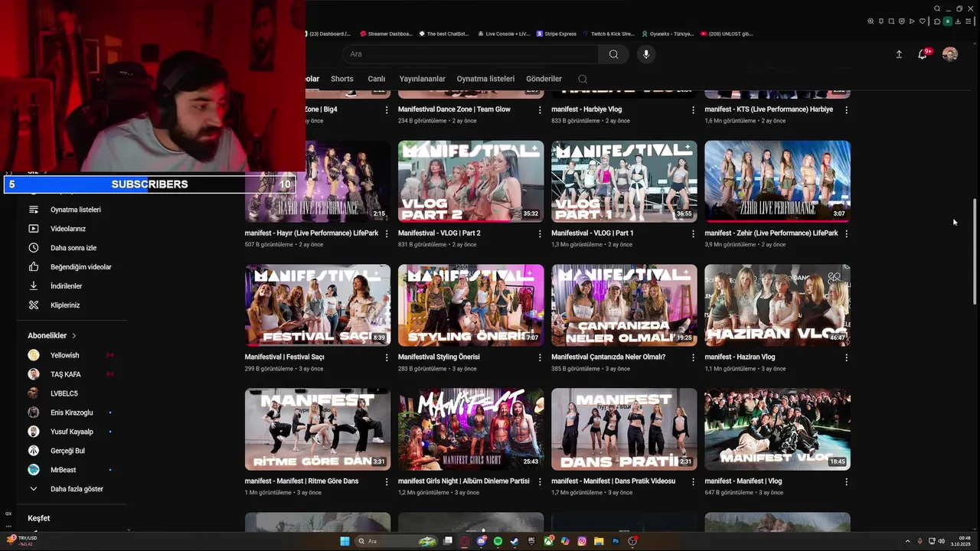Open title "manifest - Manifest | Ritme Göre Dans"
The width and height of the screenshot is (980, 551).
point(302,481)
